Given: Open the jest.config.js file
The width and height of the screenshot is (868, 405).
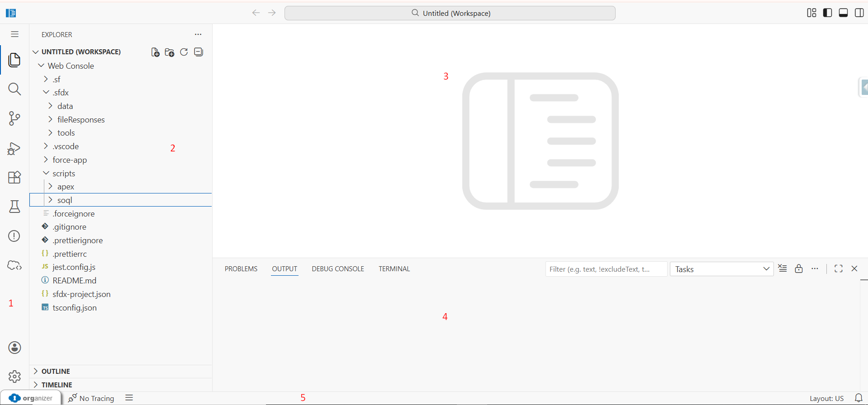Looking at the screenshot, I should pyautogui.click(x=121, y=267).
